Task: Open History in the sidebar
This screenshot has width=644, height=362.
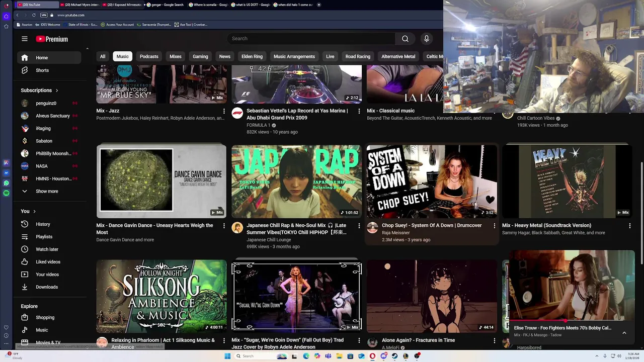Action: pos(49,224)
